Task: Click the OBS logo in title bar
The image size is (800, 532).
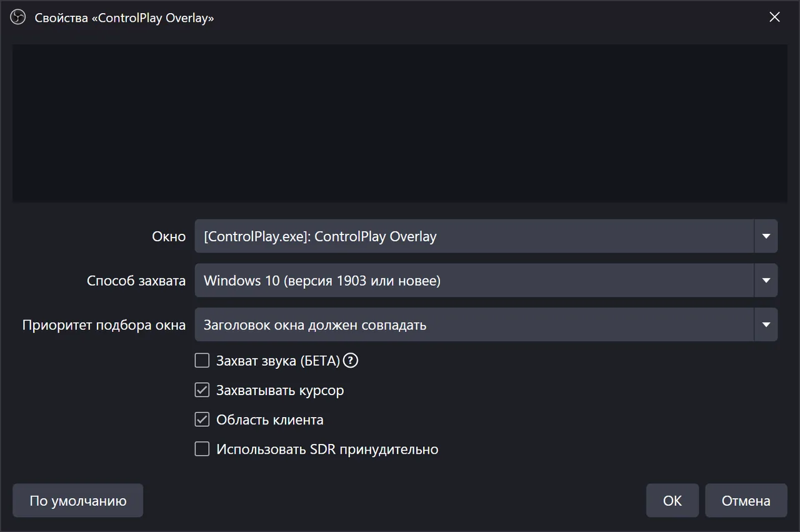Action: [18, 18]
